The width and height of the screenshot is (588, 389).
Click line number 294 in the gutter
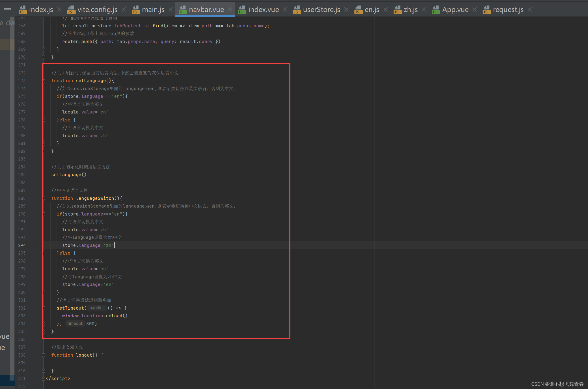pos(22,245)
